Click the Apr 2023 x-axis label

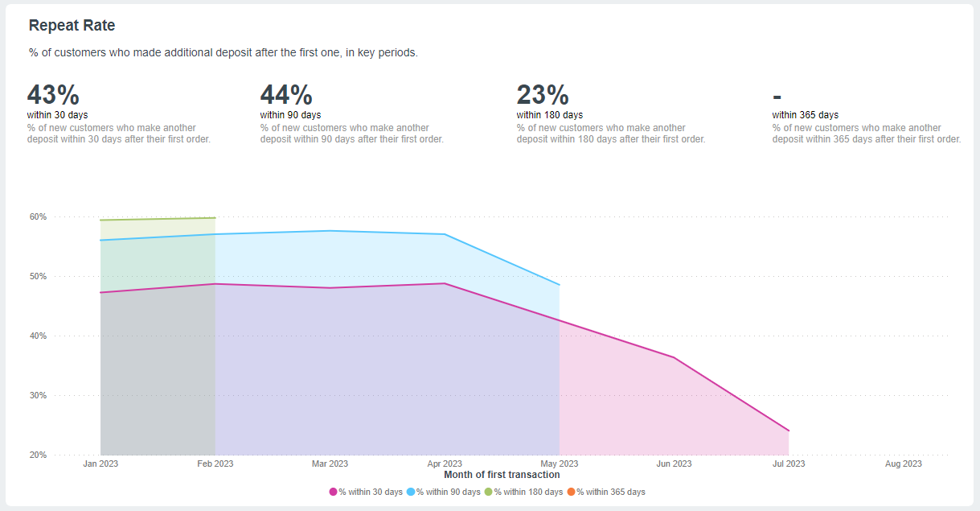click(x=445, y=464)
